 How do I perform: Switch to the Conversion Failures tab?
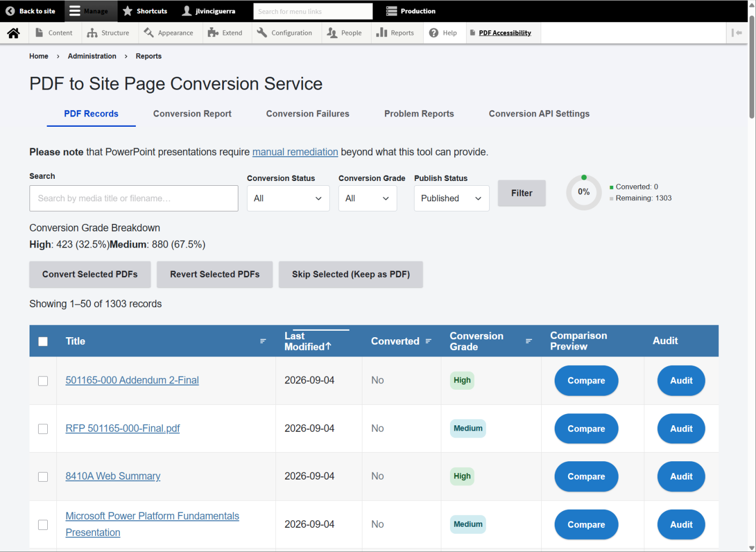(308, 114)
